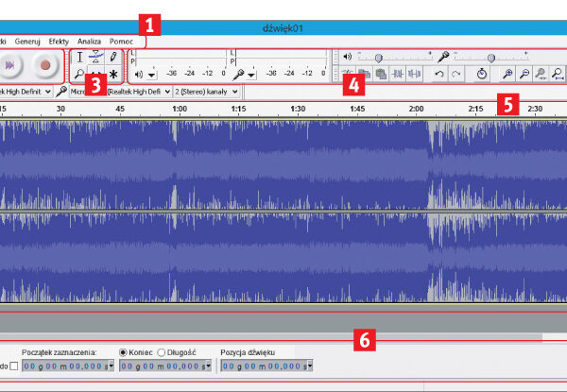The height and width of the screenshot is (392, 567).
Task: Toggle the snap-to checkbox
Action: [13, 366]
